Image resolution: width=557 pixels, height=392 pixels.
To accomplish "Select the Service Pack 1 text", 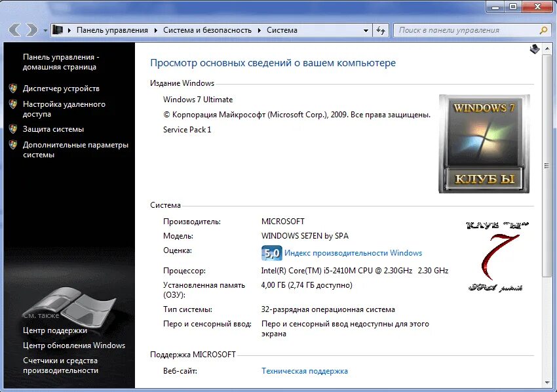I will 187,130.
